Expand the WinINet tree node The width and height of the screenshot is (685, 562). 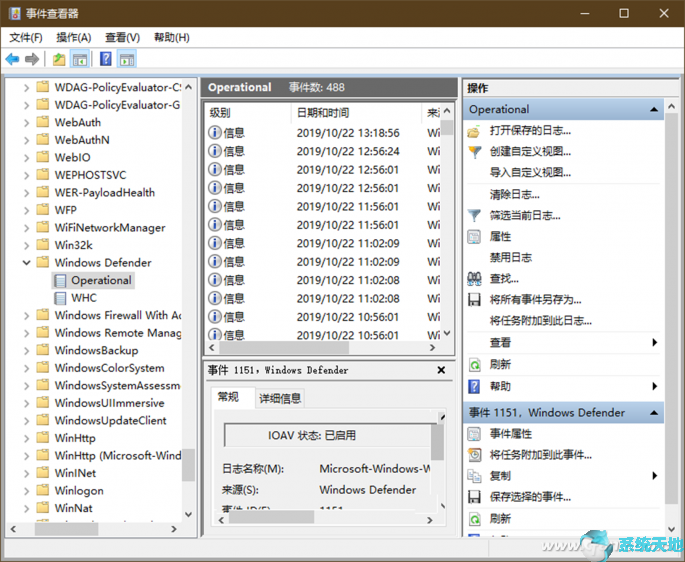(x=26, y=473)
